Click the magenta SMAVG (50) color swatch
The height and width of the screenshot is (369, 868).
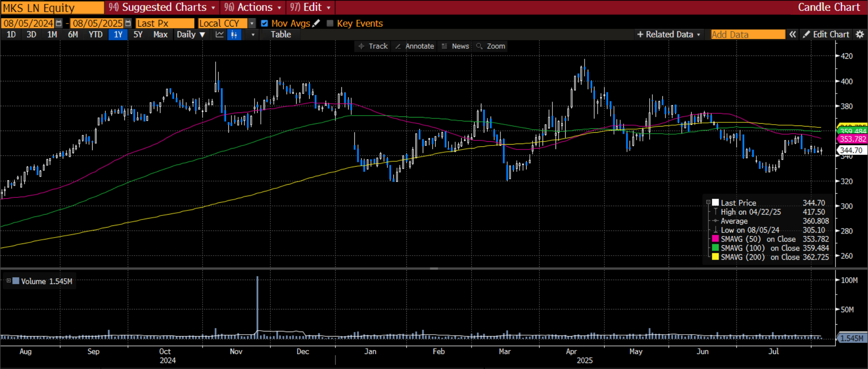click(715, 239)
